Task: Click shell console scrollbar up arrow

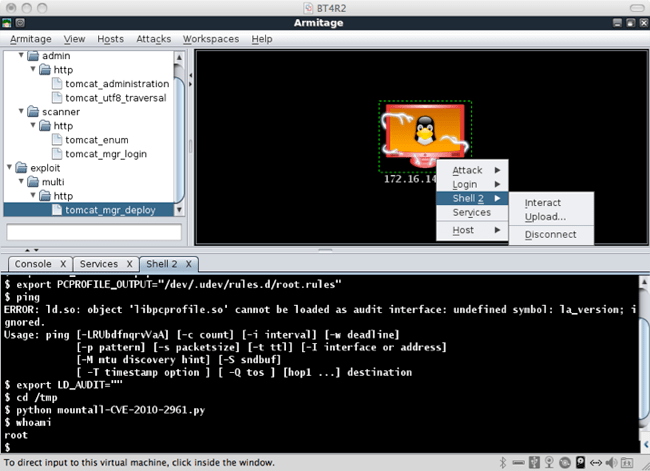Action: [644, 282]
